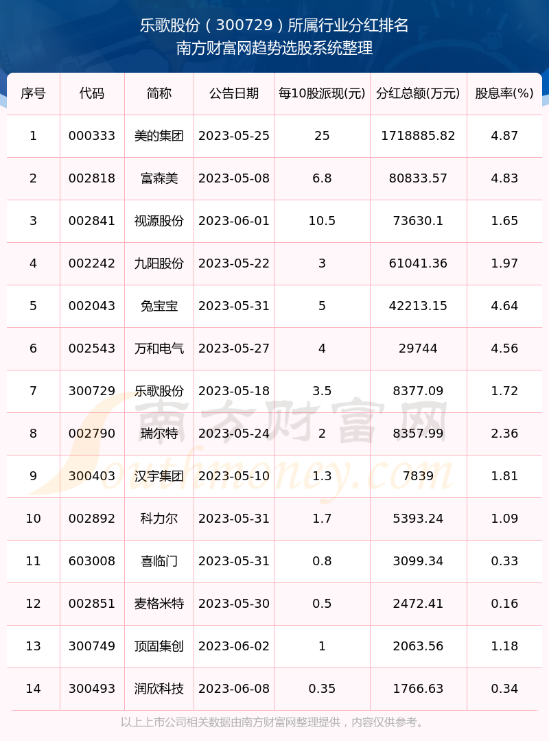The width and height of the screenshot is (549, 756).
Task: Click dividend yield 2.36
Action: click(x=504, y=434)
